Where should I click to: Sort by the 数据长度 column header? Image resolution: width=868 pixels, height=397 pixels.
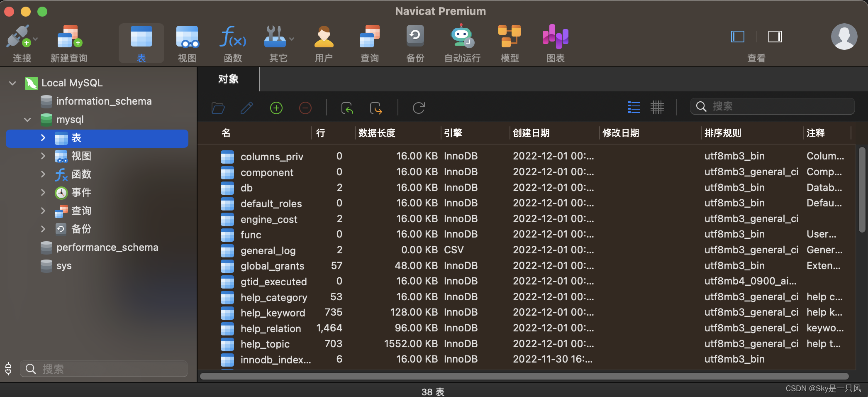pyautogui.click(x=377, y=133)
